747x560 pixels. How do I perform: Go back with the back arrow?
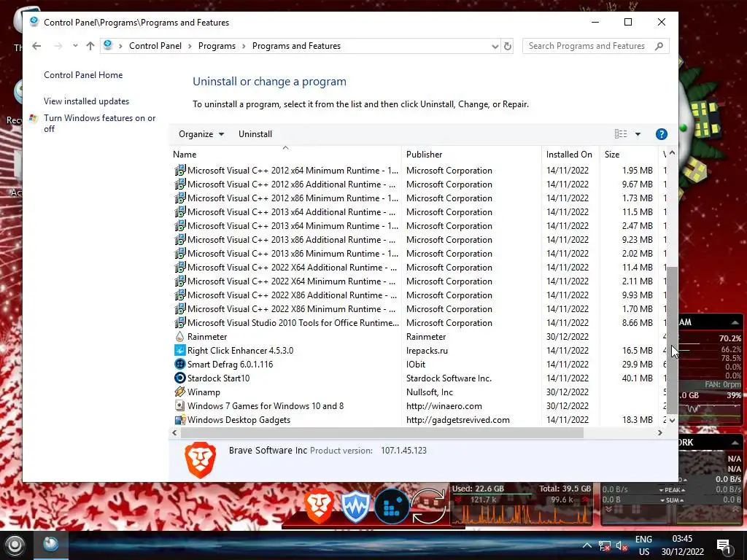tap(36, 46)
